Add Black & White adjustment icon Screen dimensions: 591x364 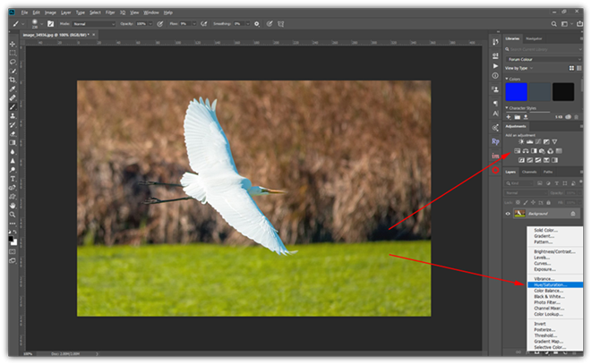pyautogui.click(x=534, y=151)
